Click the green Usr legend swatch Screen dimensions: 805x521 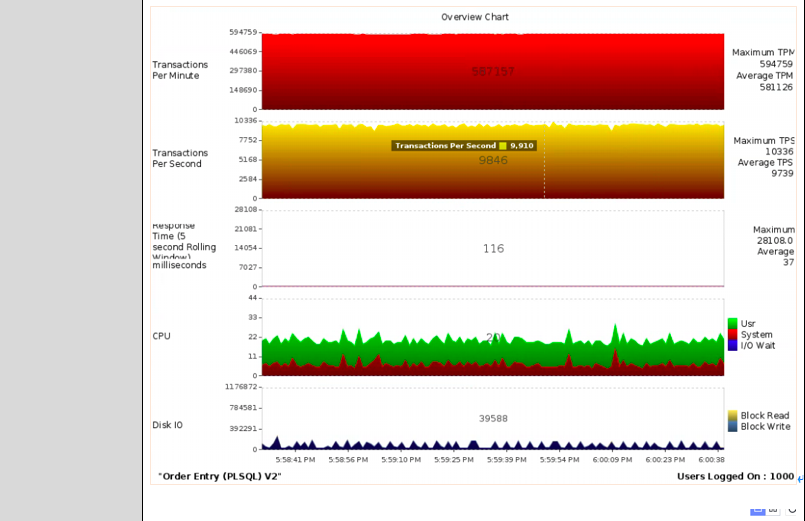(x=733, y=323)
